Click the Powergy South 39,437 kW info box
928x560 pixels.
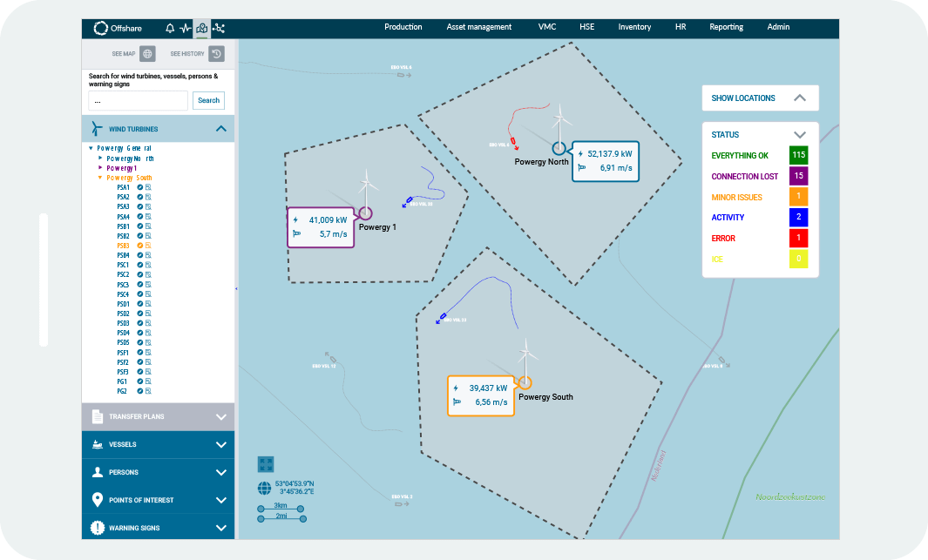pyautogui.click(x=481, y=395)
